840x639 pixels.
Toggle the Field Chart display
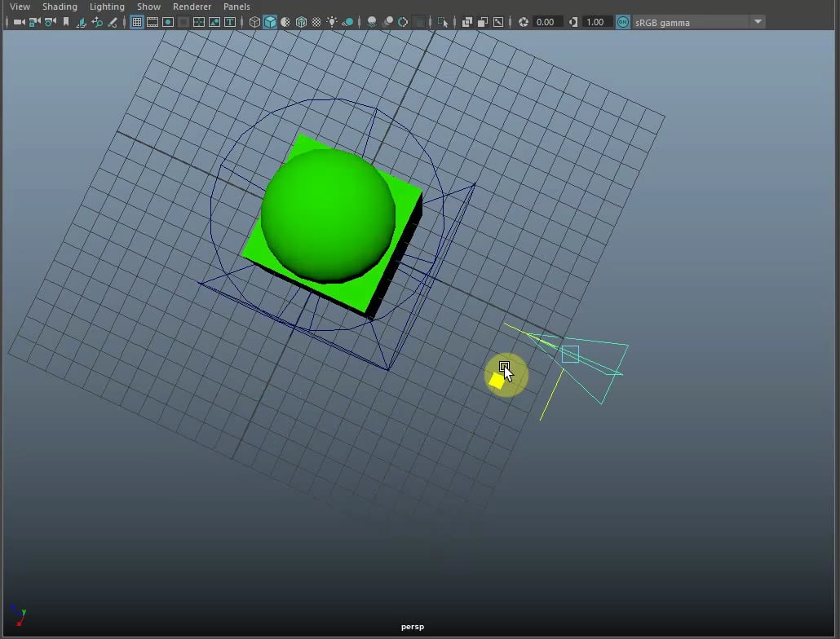199,22
